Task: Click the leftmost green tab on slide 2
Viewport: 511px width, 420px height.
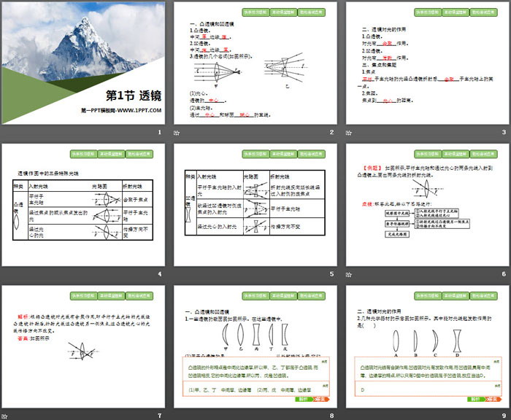Action: click(255, 12)
